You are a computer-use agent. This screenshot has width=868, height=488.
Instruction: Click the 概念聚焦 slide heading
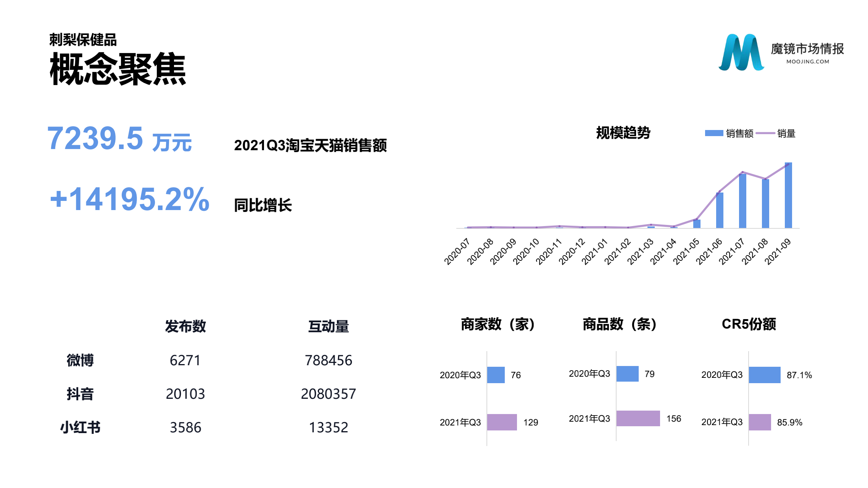click(118, 69)
